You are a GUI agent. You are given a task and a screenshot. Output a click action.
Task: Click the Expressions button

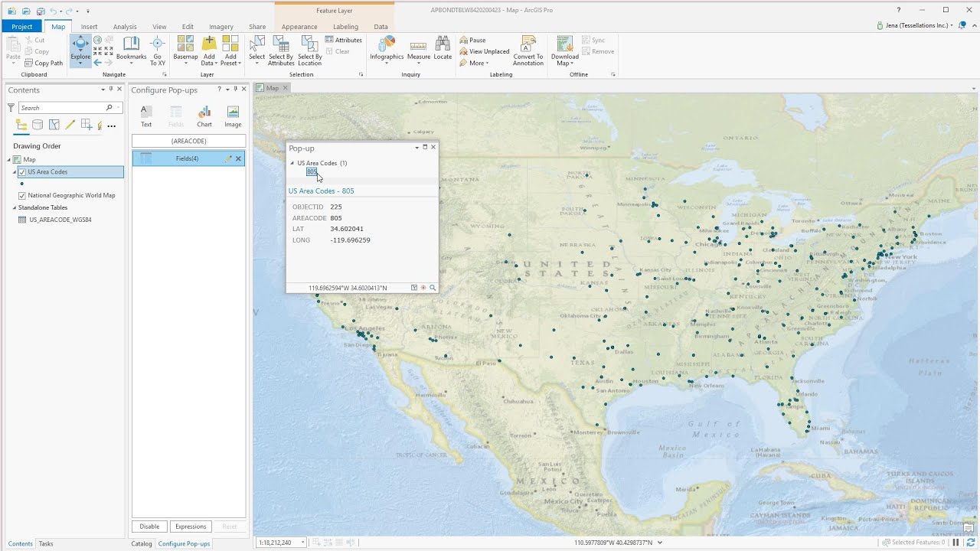pos(191,527)
